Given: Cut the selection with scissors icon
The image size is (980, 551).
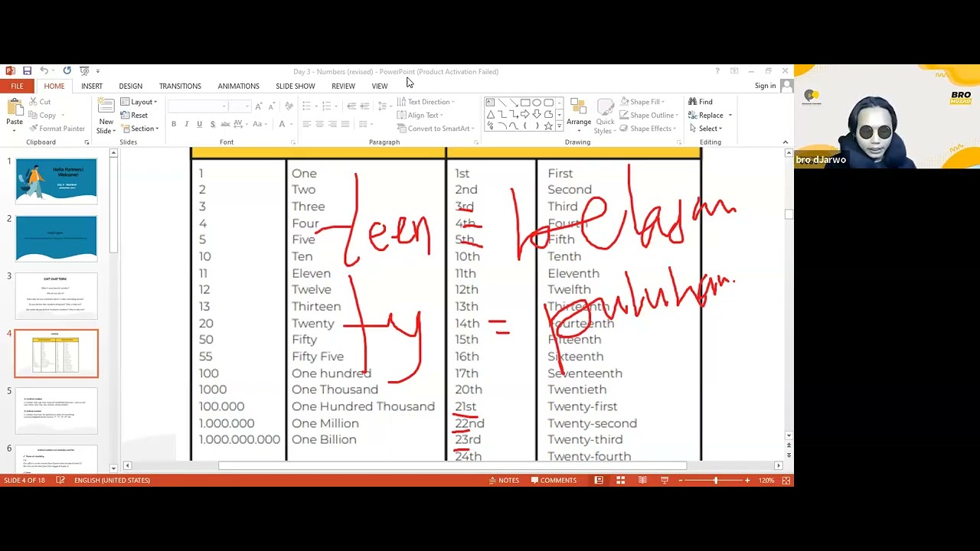Looking at the screenshot, I should click(40, 102).
